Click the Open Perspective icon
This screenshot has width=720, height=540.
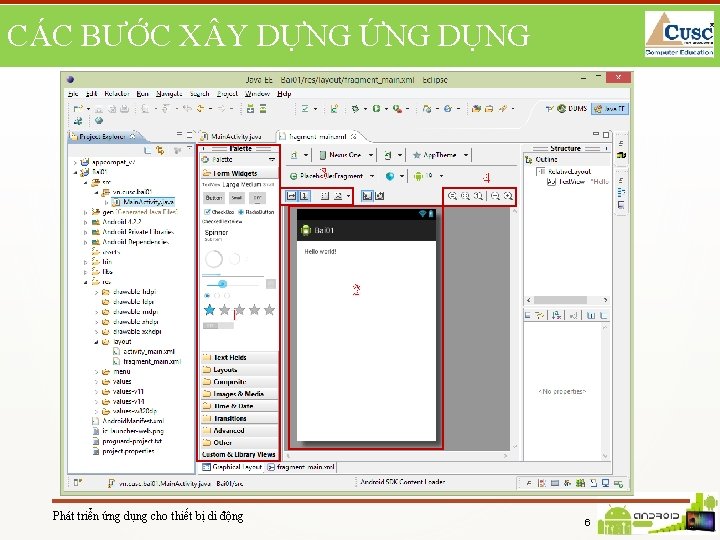coord(549,109)
